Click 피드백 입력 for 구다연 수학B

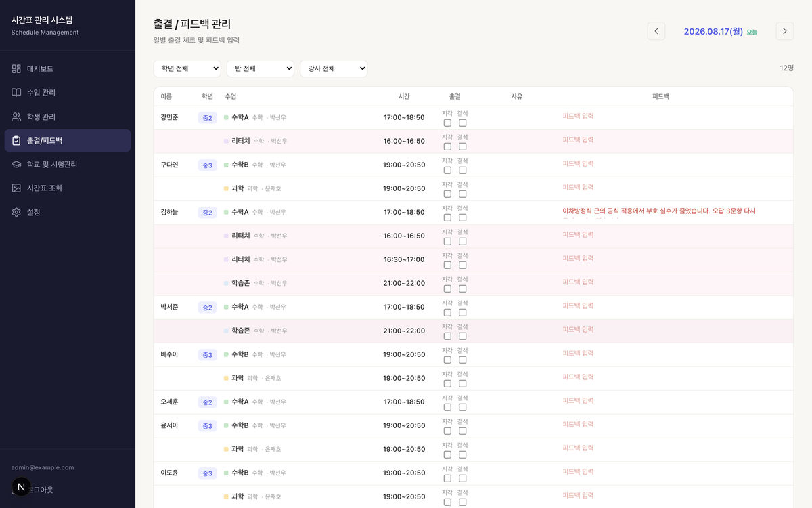coord(578,163)
